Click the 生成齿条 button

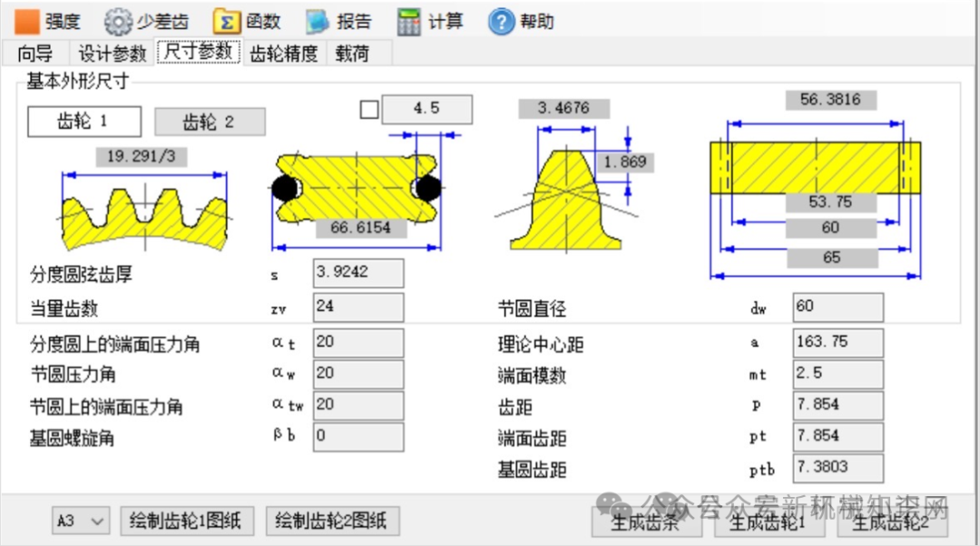(x=646, y=522)
